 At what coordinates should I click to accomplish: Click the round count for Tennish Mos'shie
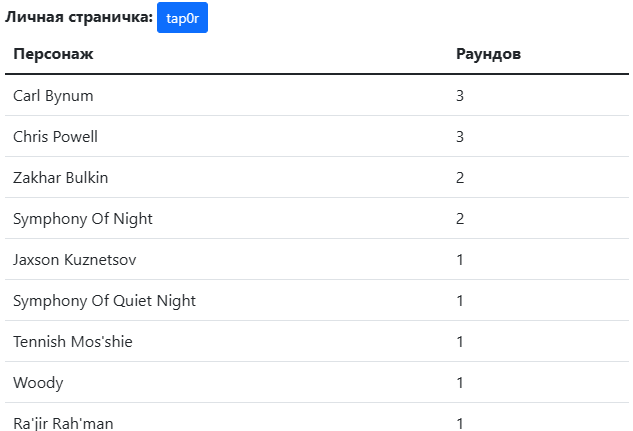[460, 342]
